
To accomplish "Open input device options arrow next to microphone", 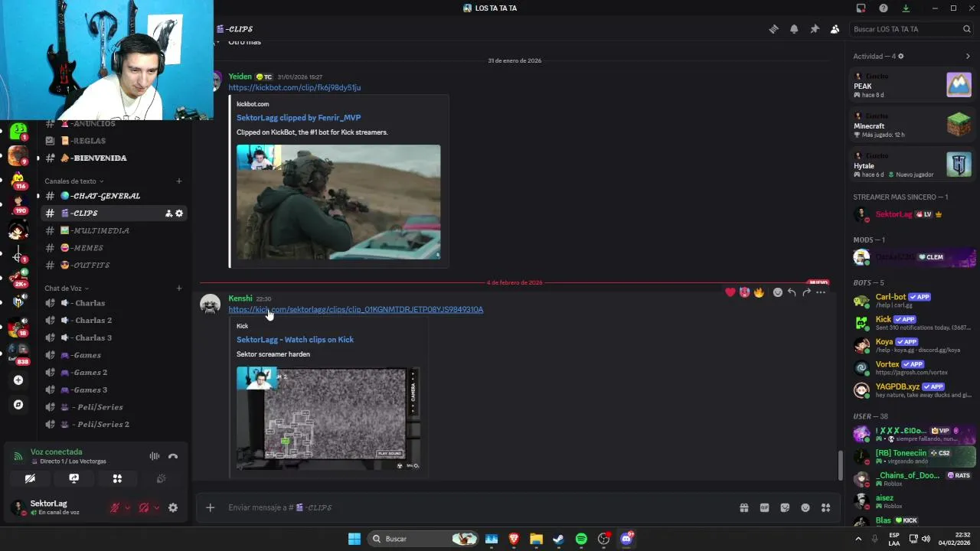I will pyautogui.click(x=127, y=507).
